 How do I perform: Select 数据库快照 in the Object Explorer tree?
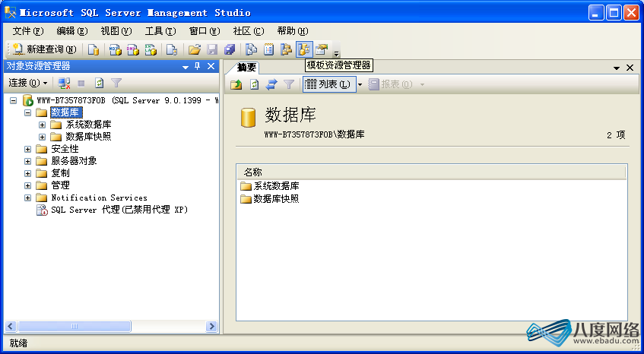[88, 137]
